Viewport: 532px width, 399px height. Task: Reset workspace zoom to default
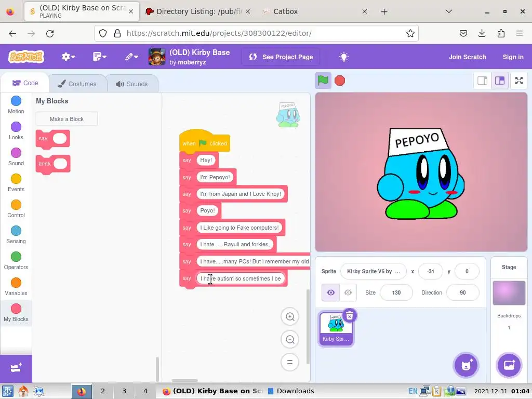click(x=290, y=362)
